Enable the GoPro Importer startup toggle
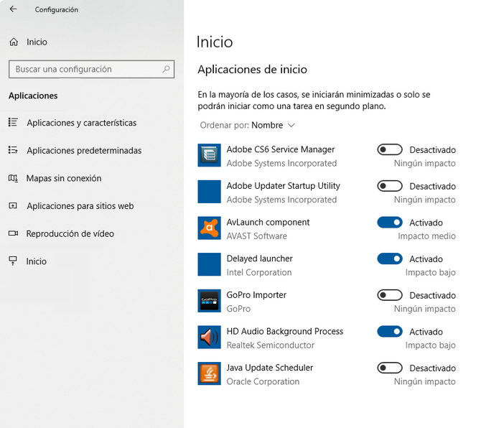Viewport: 504px width, 428px height. (x=390, y=295)
